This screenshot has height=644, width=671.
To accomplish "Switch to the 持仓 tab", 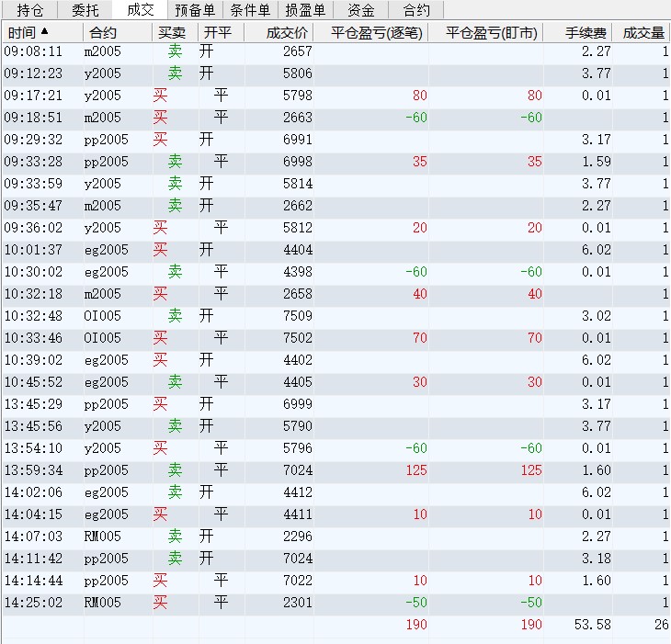I will [30, 10].
